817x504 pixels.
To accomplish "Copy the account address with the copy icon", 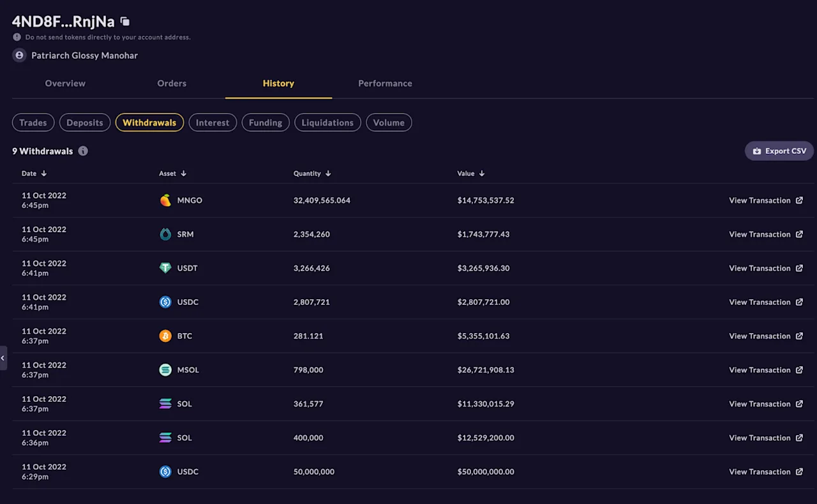I will [x=125, y=22].
